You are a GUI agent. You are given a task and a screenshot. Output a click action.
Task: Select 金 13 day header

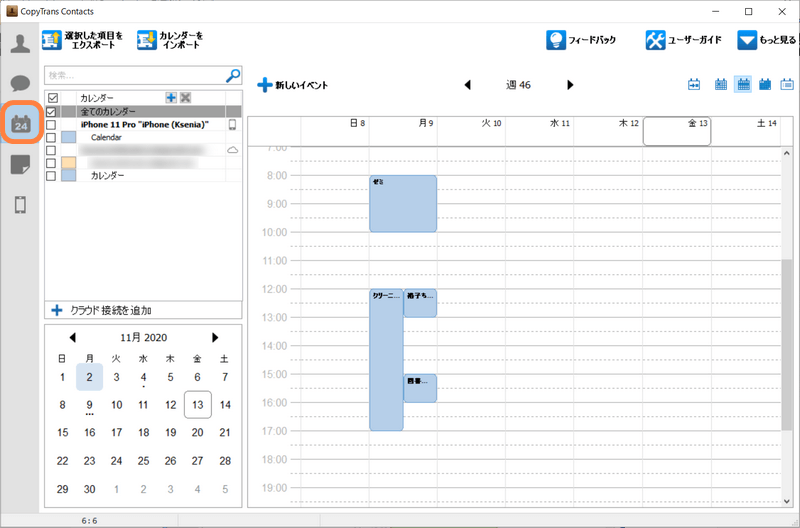coord(677,131)
